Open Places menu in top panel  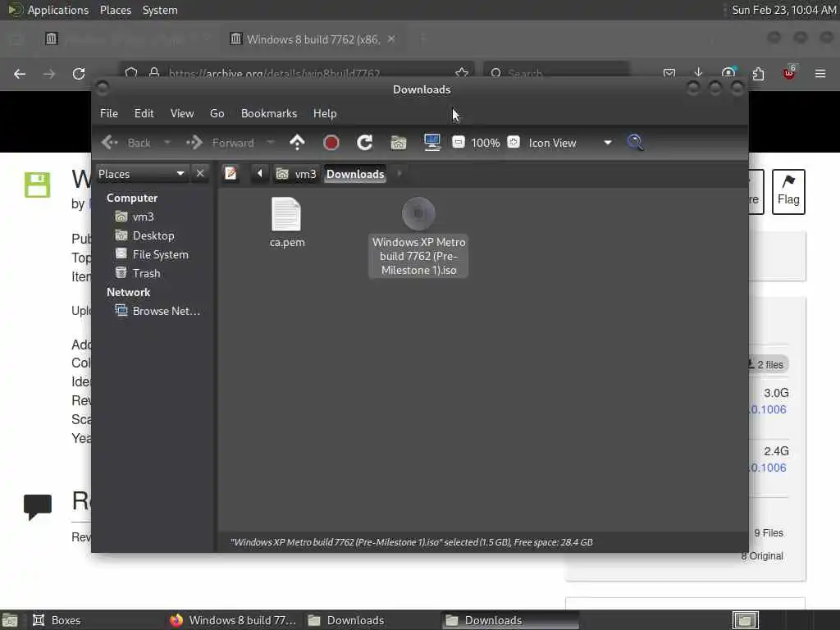coord(116,10)
